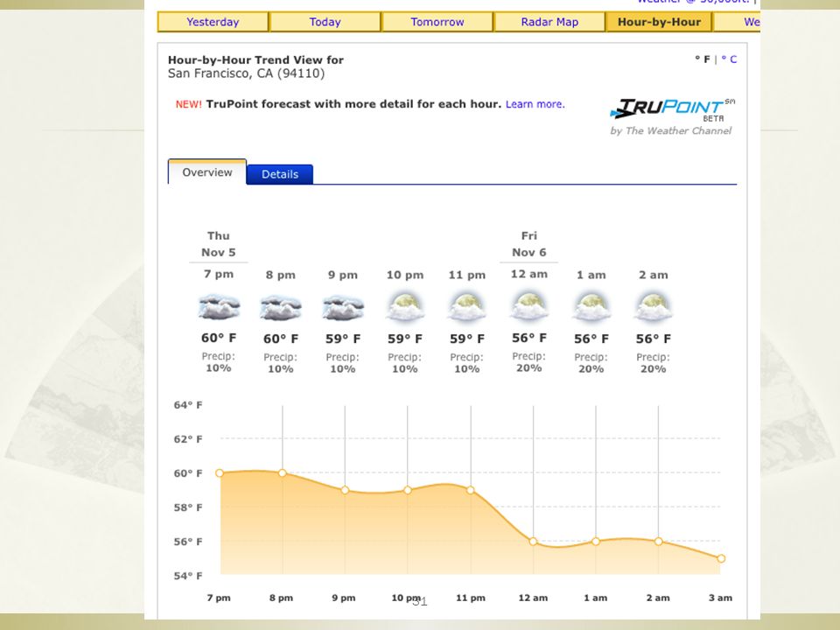The image size is (840, 630).
Task: Click the '56° F' temperature under 12 am
Action: point(529,338)
